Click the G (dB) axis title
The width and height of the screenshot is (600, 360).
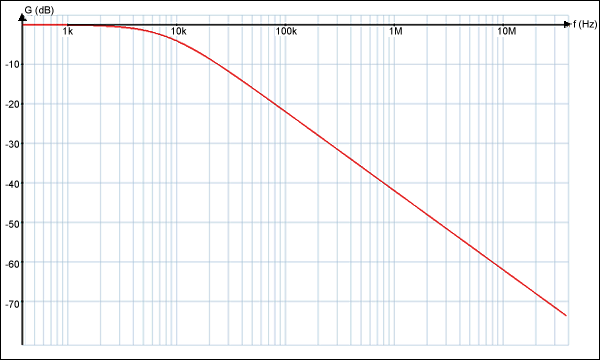tap(39, 10)
